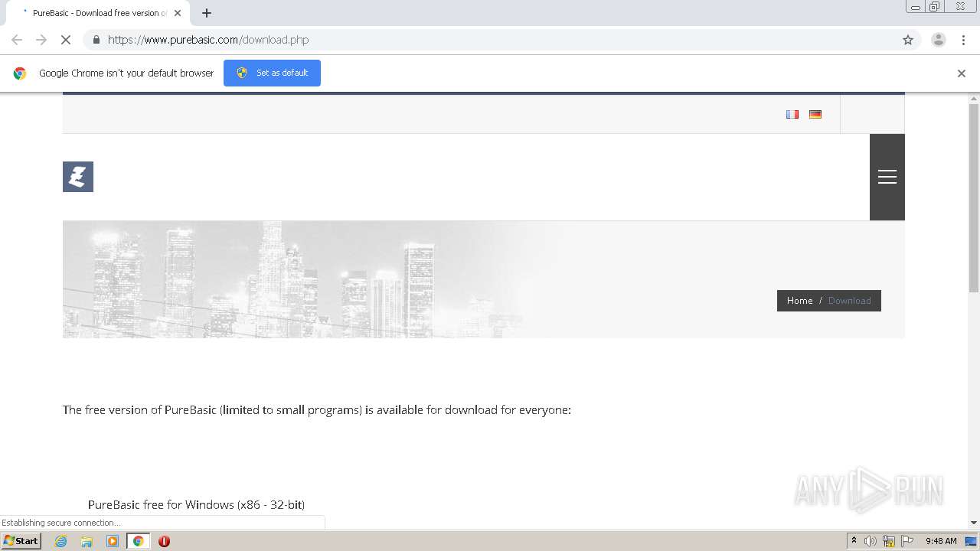
Task: Launch Internet Explorer from taskbar
Action: coord(61,541)
